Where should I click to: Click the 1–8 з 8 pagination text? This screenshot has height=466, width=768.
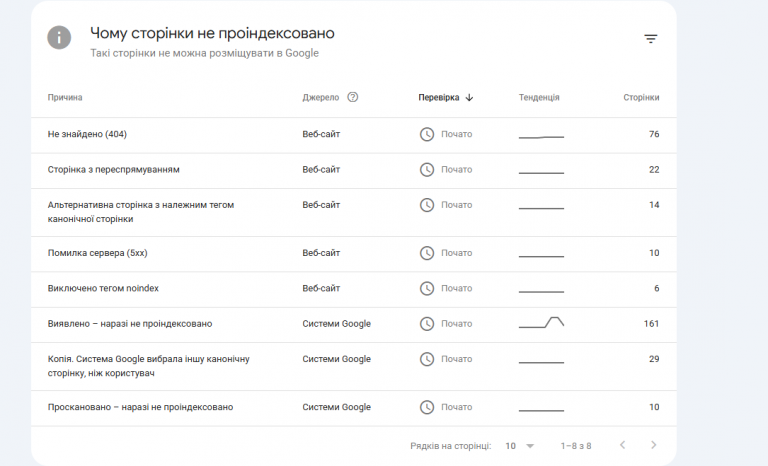click(576, 446)
